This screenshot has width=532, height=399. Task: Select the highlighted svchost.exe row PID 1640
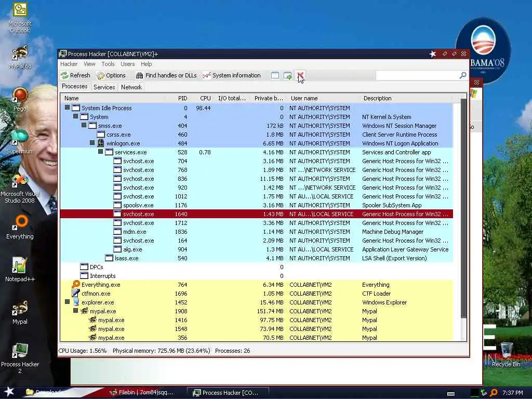tap(257, 214)
